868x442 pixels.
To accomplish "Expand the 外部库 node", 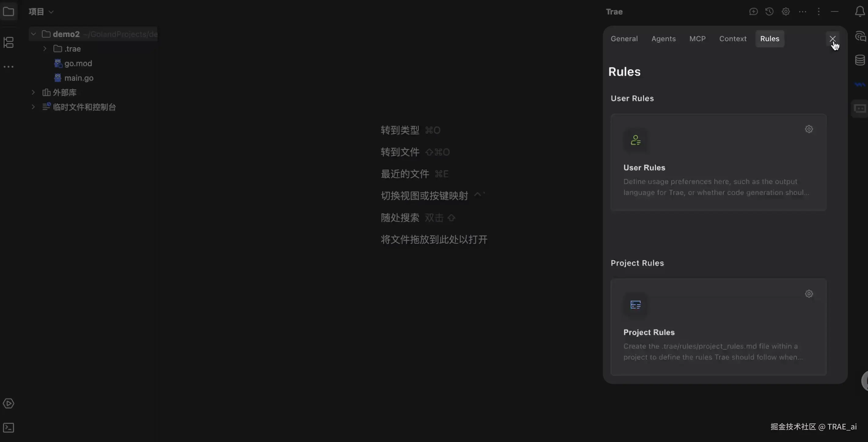I will click(33, 92).
